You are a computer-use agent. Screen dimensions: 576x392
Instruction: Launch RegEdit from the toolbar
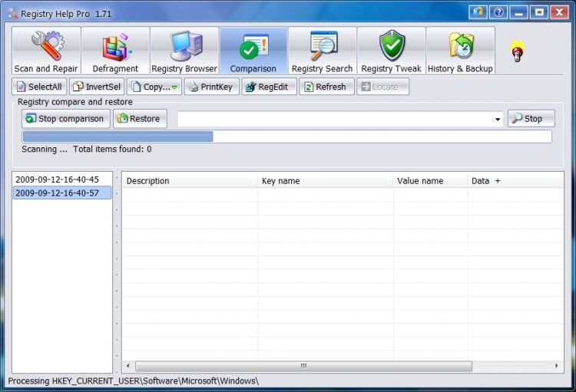tap(270, 87)
